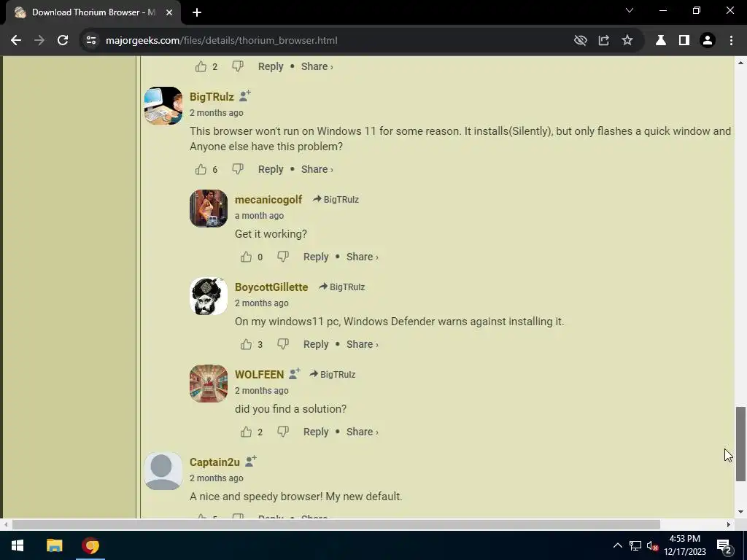
Task: Follow user WOLFEEN via add-person icon
Action: tap(295, 374)
